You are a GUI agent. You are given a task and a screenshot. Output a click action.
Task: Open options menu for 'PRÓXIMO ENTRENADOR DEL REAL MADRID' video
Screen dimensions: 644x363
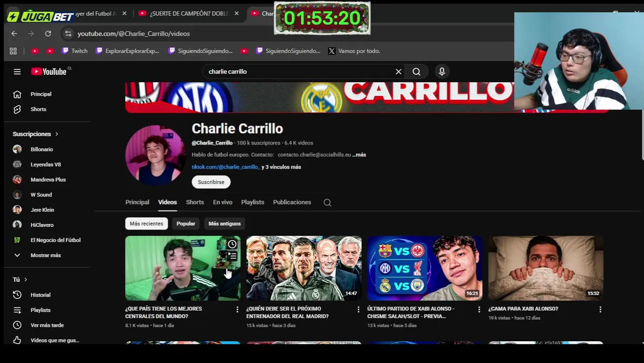[358, 309]
